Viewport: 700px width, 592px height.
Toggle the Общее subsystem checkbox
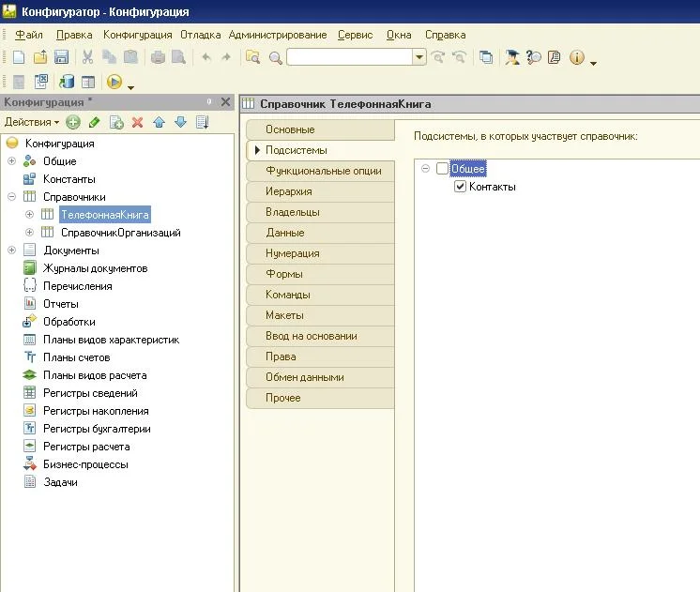point(442,169)
